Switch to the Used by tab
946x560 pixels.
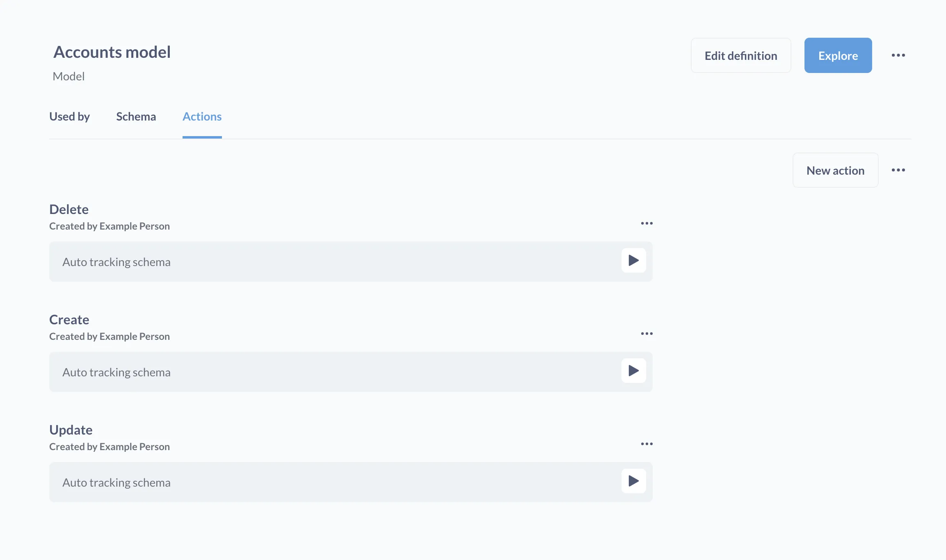point(69,116)
